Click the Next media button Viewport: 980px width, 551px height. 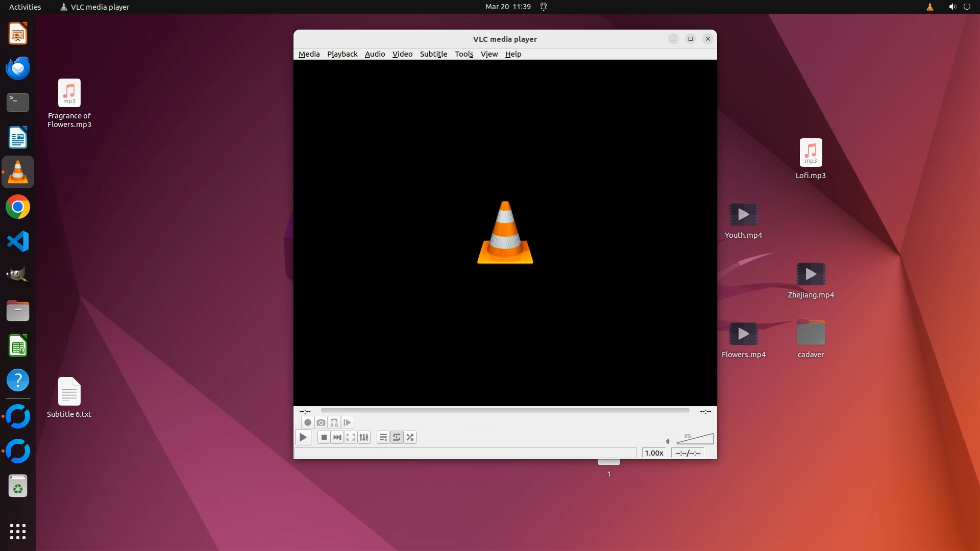pyautogui.click(x=337, y=437)
